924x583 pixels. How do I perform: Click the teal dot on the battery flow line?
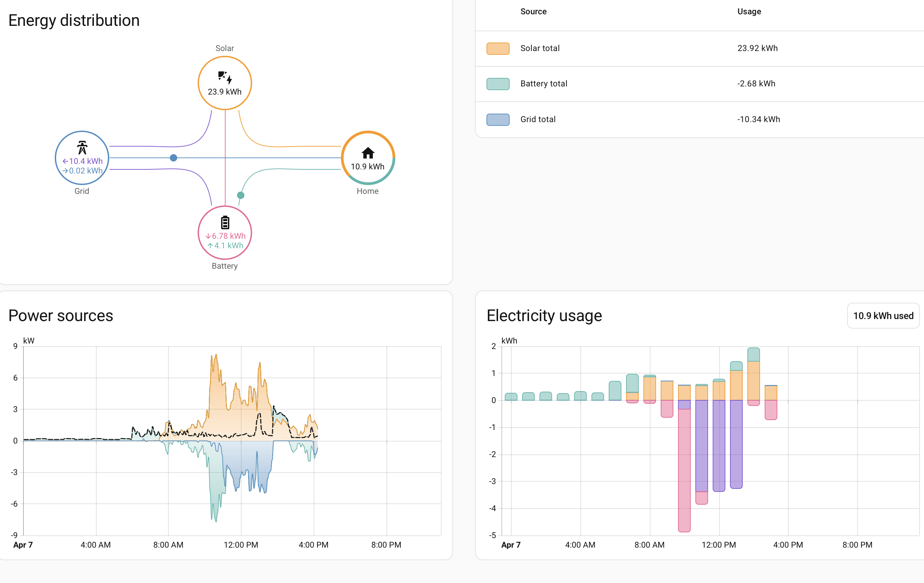click(241, 195)
